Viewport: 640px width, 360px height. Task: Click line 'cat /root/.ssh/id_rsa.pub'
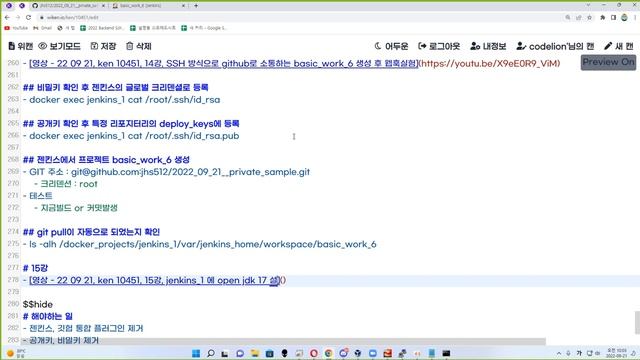click(x=131, y=136)
